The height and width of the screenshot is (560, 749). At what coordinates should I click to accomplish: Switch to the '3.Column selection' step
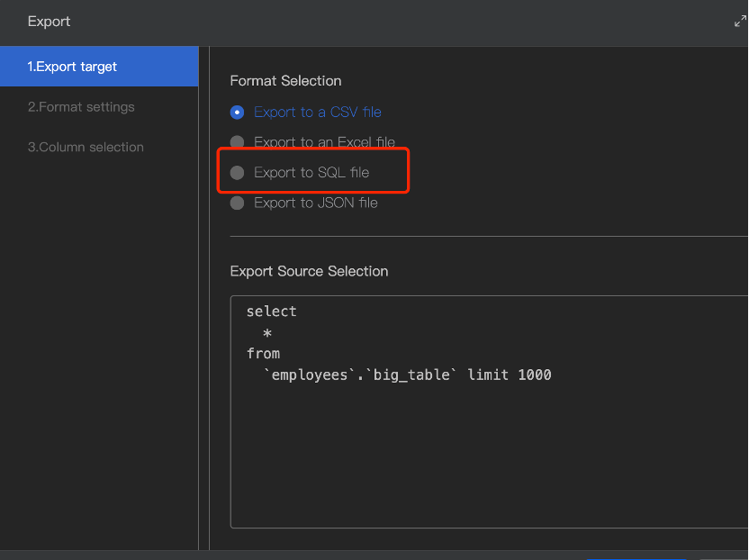point(86,148)
